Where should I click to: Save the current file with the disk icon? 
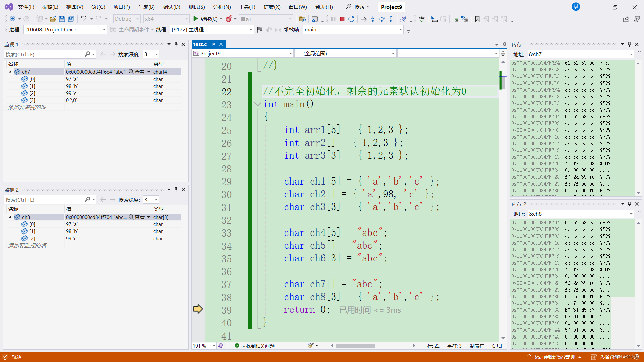pos(62,19)
